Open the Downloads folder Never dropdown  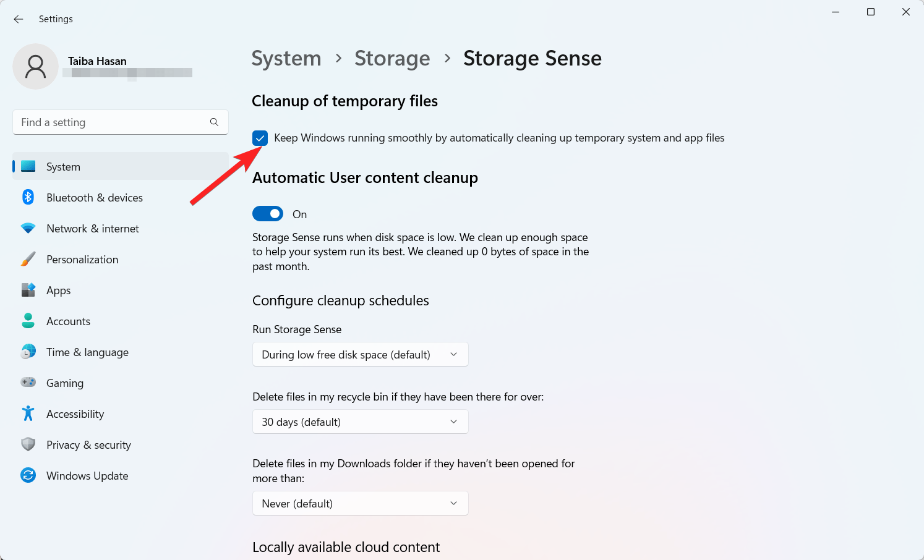click(x=360, y=503)
